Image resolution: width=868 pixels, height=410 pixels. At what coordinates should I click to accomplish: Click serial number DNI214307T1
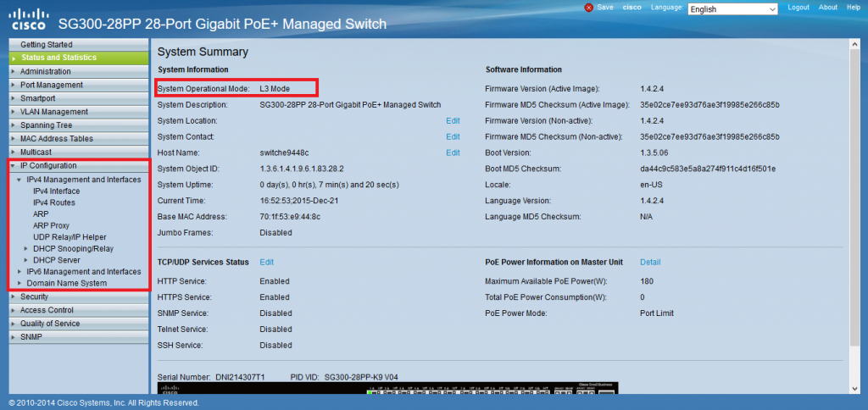pos(240,377)
